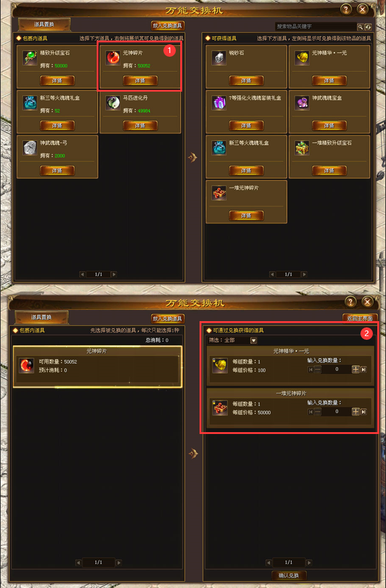Screen dimensions: 386x588
Task: Set 元神精华·一元 quantity to maximum
Action: click(x=364, y=369)
